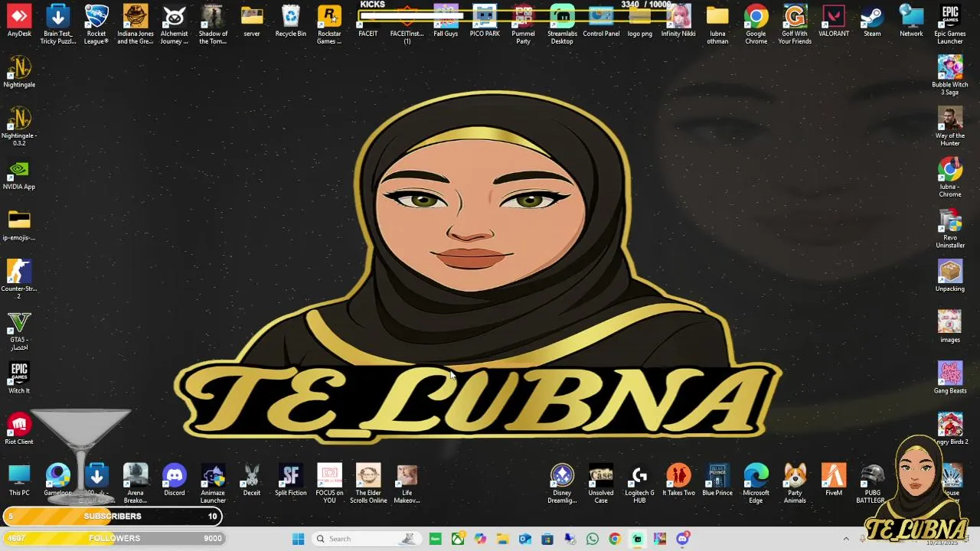Open Way of the Hunter shortcut
This screenshot has width=980, height=551.
[x=950, y=127]
